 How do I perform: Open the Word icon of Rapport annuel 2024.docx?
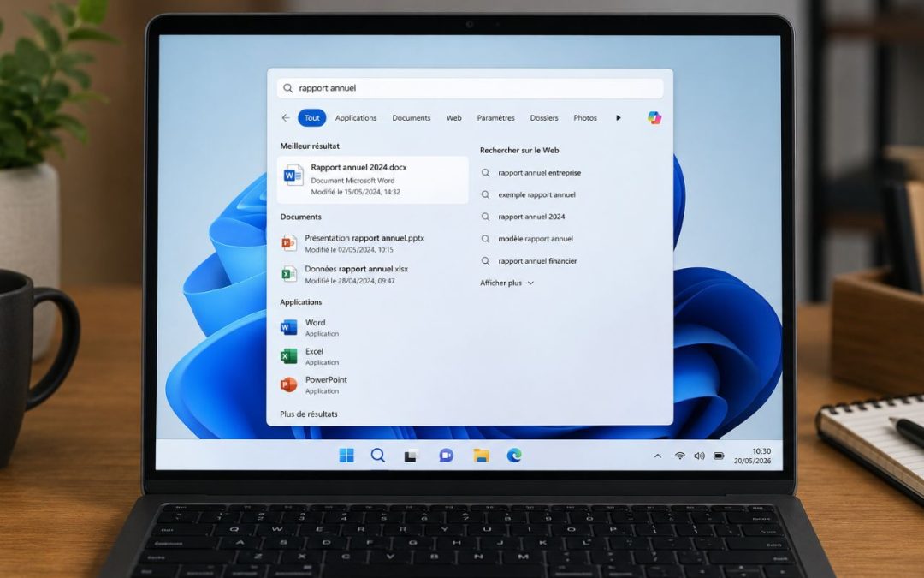pyautogui.click(x=293, y=176)
